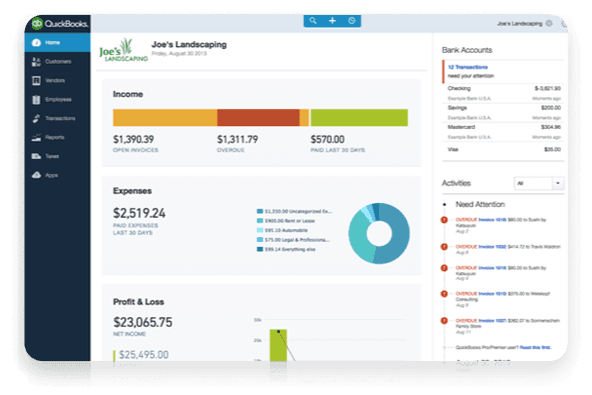The image size is (592, 395).
Task: Open the Savings bank account row
Action: [504, 112]
